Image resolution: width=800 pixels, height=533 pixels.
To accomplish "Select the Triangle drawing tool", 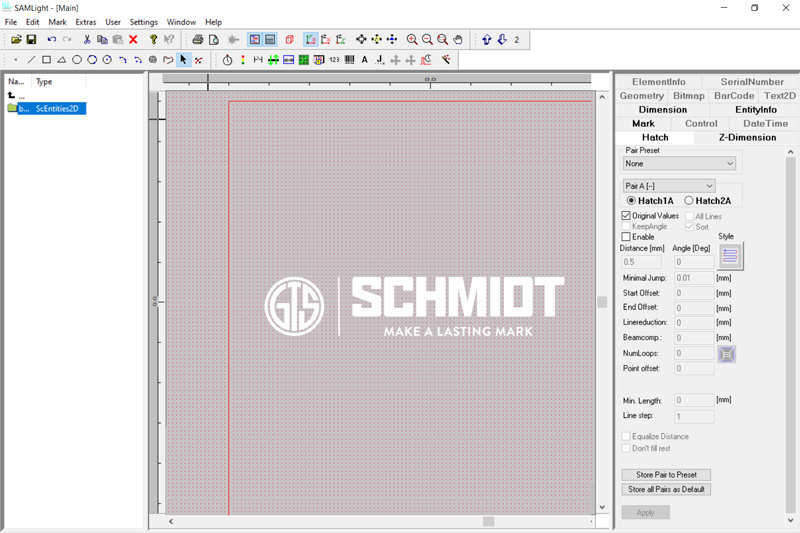I will (61, 60).
